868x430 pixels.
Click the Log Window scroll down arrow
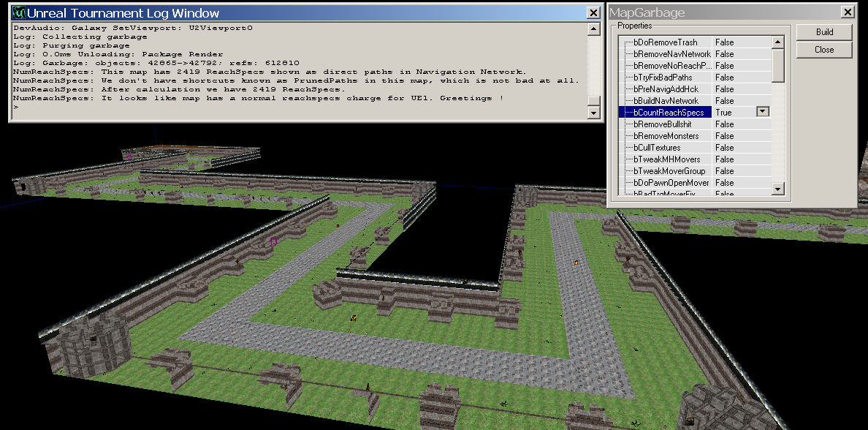593,113
